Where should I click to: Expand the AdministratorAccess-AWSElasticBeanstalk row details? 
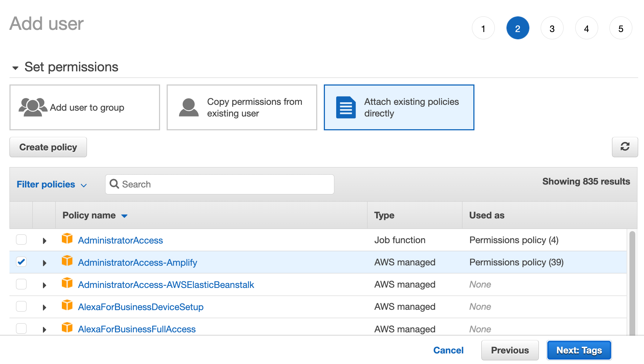click(x=44, y=285)
